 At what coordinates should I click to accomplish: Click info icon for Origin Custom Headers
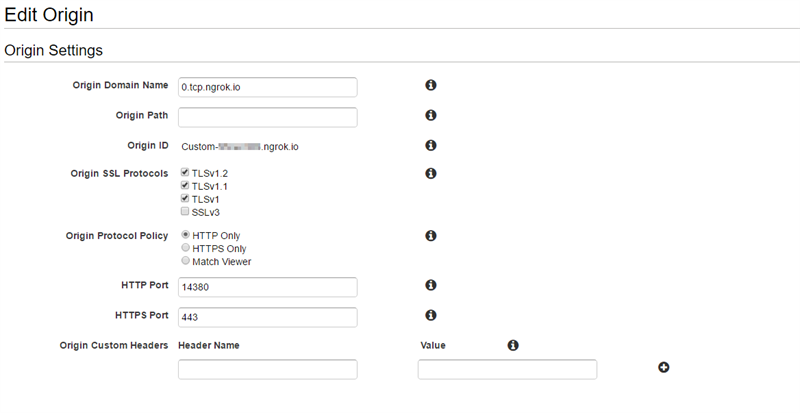pyautogui.click(x=513, y=345)
